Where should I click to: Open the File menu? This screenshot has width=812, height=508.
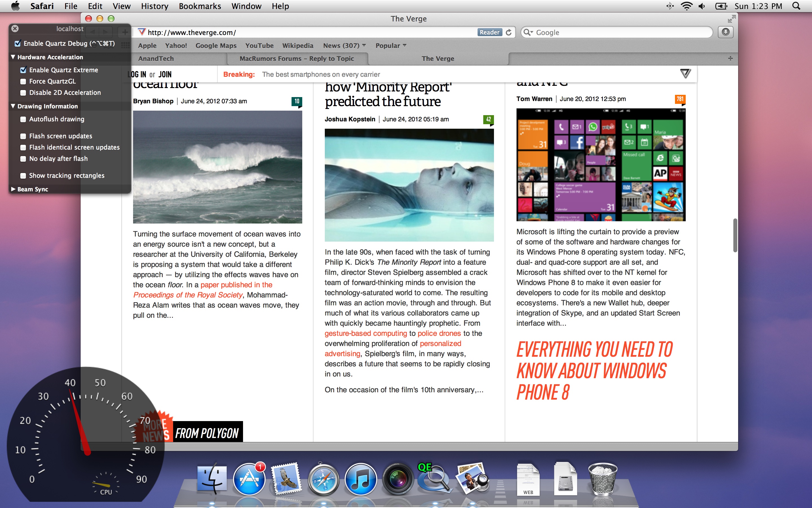71,6
